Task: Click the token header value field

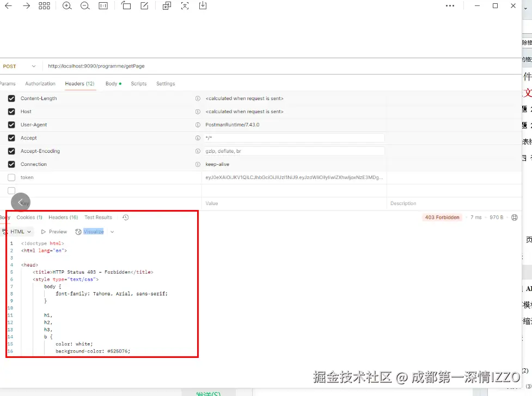Action: click(x=294, y=177)
